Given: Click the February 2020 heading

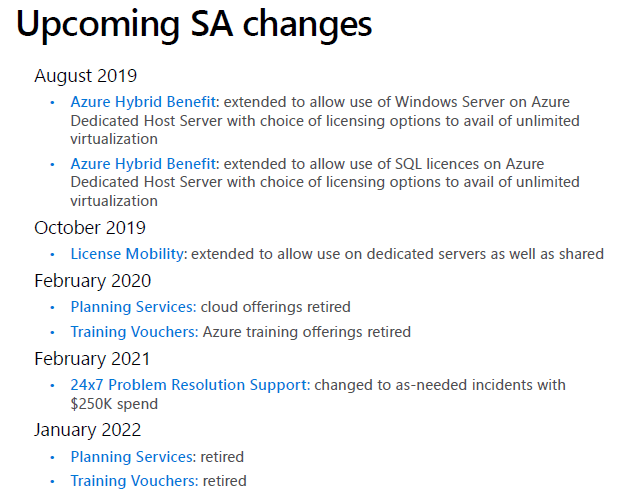Looking at the screenshot, I should coord(93,281).
